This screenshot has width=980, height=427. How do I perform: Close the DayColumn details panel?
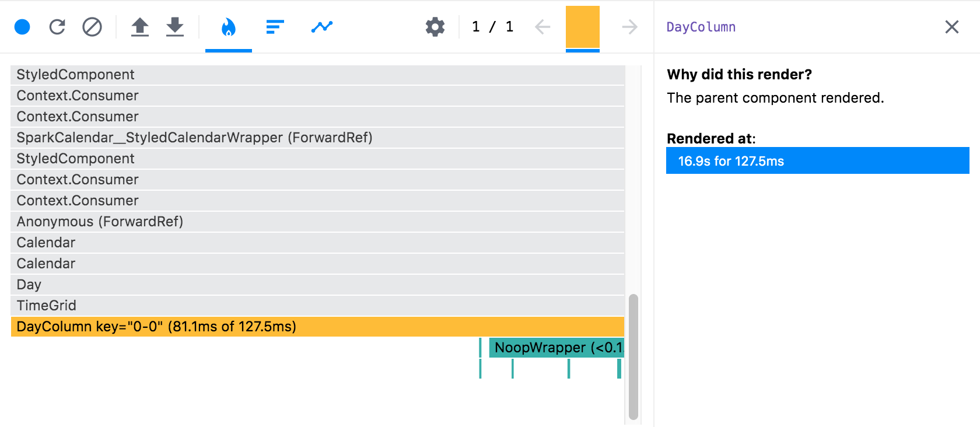coord(951,27)
